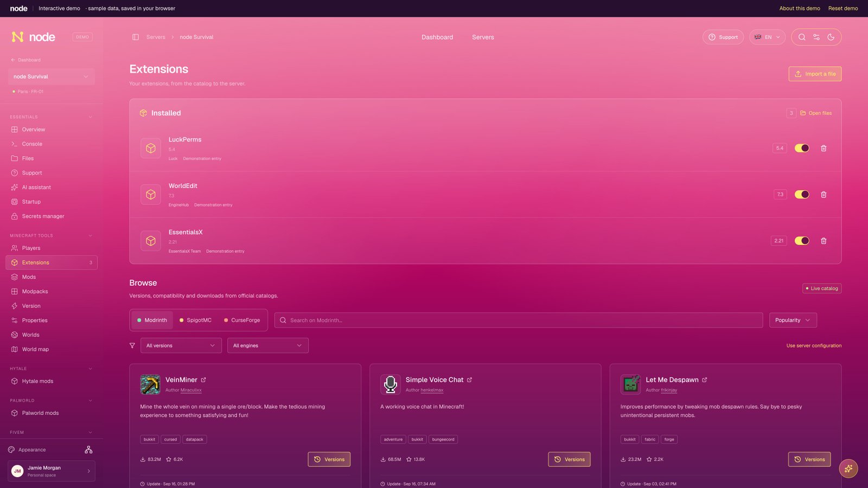Open the Popularity sort dropdown

click(793, 320)
